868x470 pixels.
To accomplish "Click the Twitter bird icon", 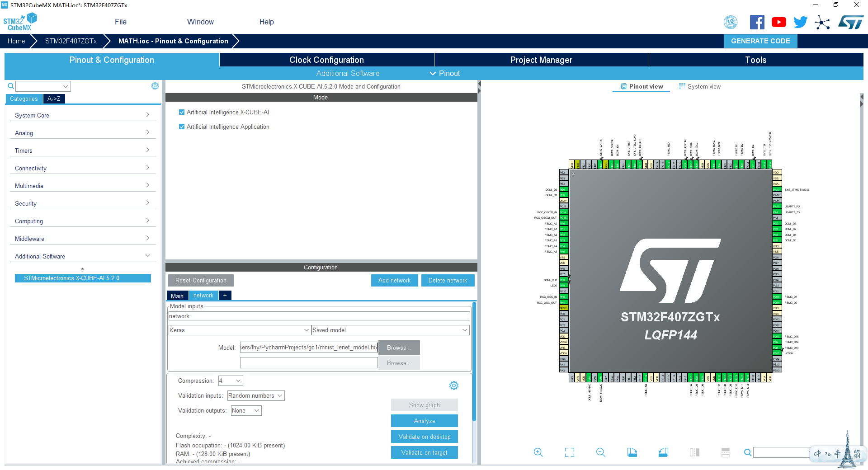I will [x=800, y=22].
